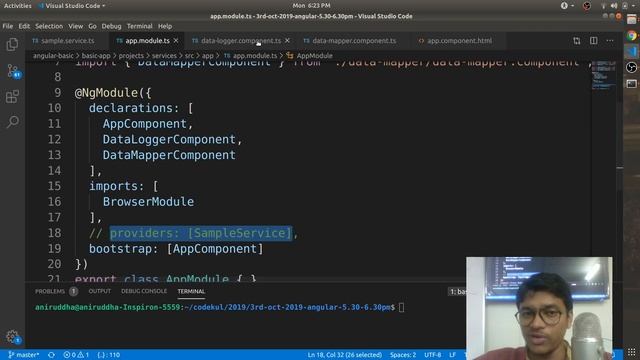Open the Help menu
Viewport: 640px width, 360px height.
point(164,26)
